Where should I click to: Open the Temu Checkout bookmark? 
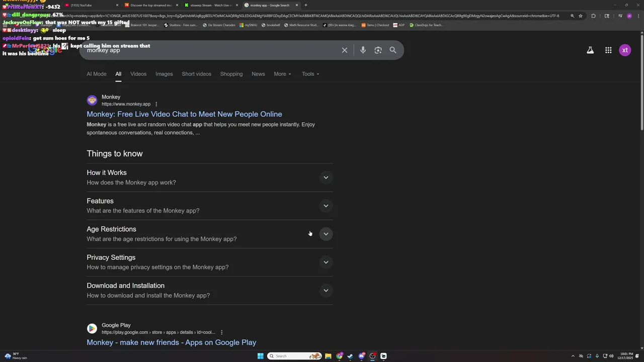coord(375,25)
